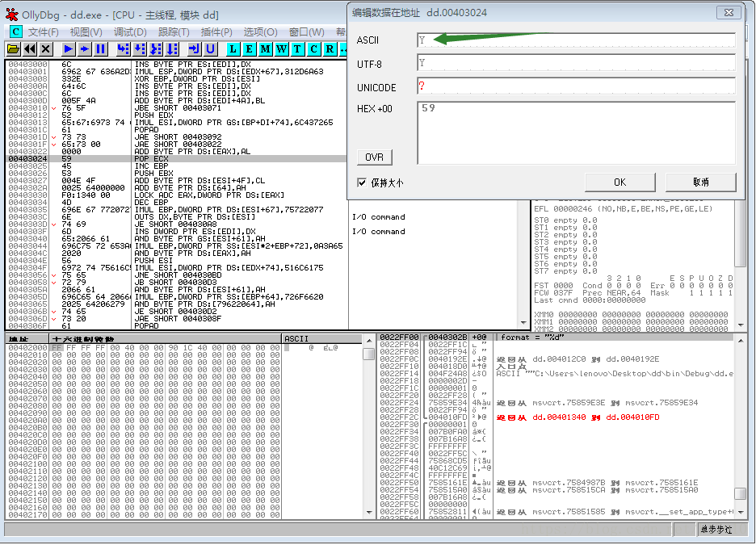Select the disassembly row at 00403000
The height and width of the screenshot is (545, 756).
(176, 64)
